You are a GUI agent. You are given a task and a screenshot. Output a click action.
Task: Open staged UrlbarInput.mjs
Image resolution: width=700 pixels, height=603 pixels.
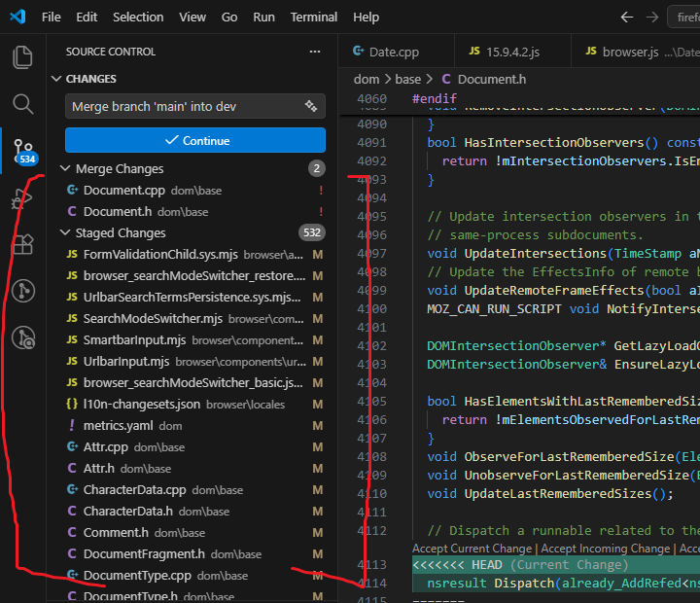pos(194,362)
